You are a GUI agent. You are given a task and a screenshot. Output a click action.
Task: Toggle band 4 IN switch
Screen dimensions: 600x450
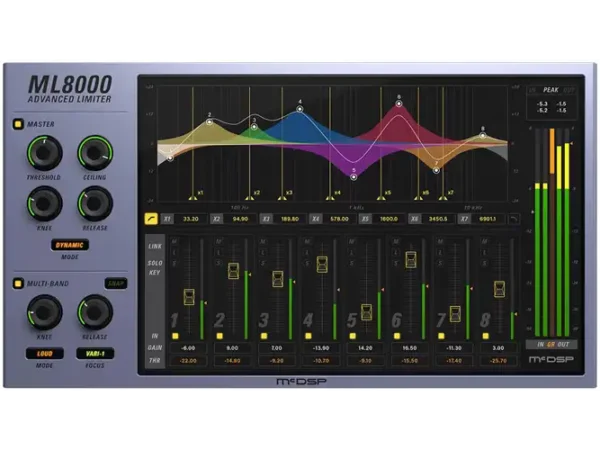(x=308, y=336)
